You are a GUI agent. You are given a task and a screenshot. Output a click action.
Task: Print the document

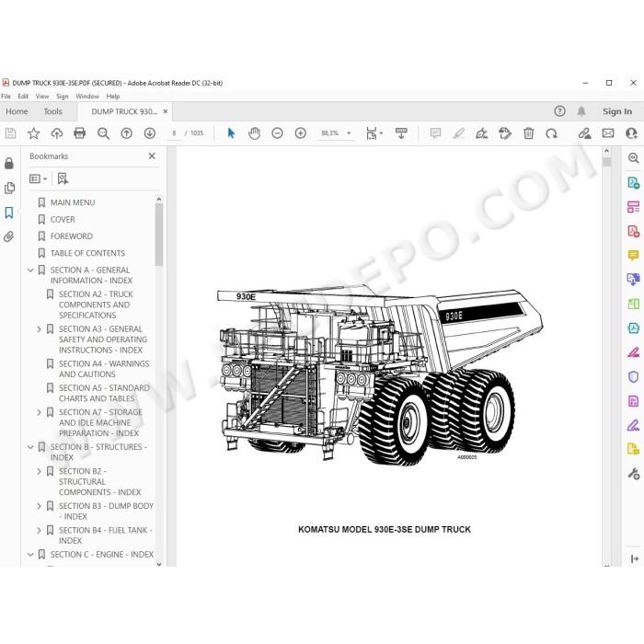point(80,133)
